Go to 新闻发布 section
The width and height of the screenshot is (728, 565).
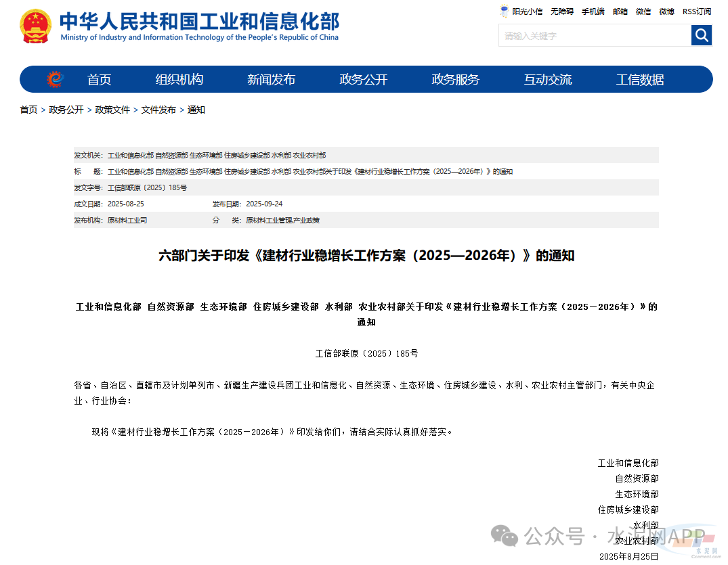271,79
